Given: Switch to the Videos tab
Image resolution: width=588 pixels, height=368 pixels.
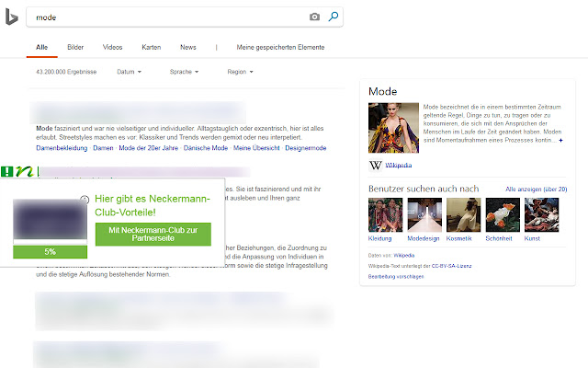Looking at the screenshot, I should pos(112,47).
